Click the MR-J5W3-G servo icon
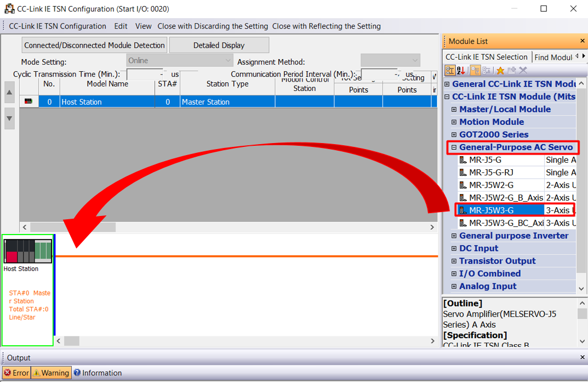This screenshot has height=382, width=588. (463, 210)
